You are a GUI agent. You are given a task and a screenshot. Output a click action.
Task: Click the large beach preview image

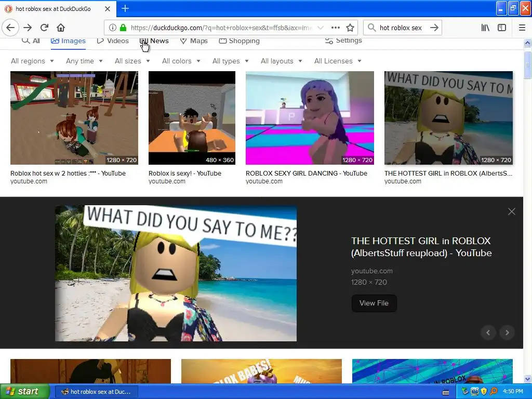(x=176, y=273)
